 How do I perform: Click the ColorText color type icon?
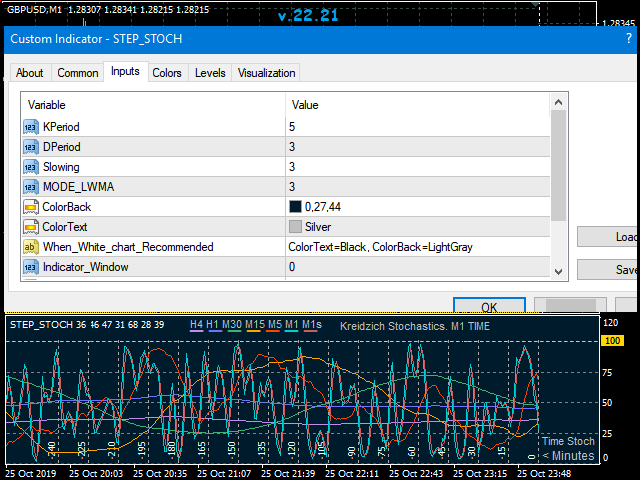tap(30, 227)
